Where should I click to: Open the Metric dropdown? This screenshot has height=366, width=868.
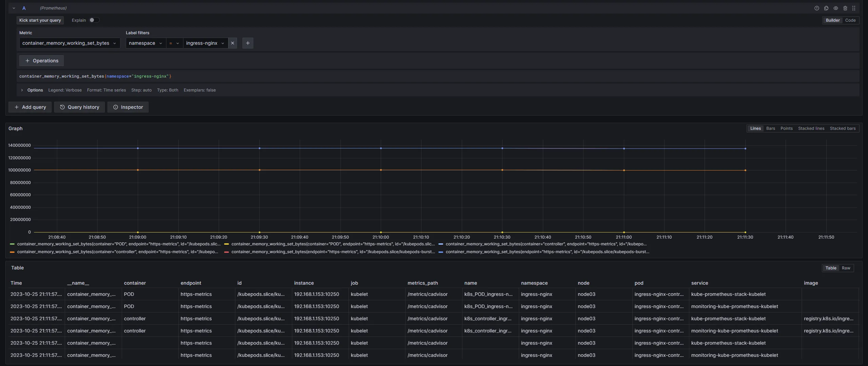click(x=70, y=43)
